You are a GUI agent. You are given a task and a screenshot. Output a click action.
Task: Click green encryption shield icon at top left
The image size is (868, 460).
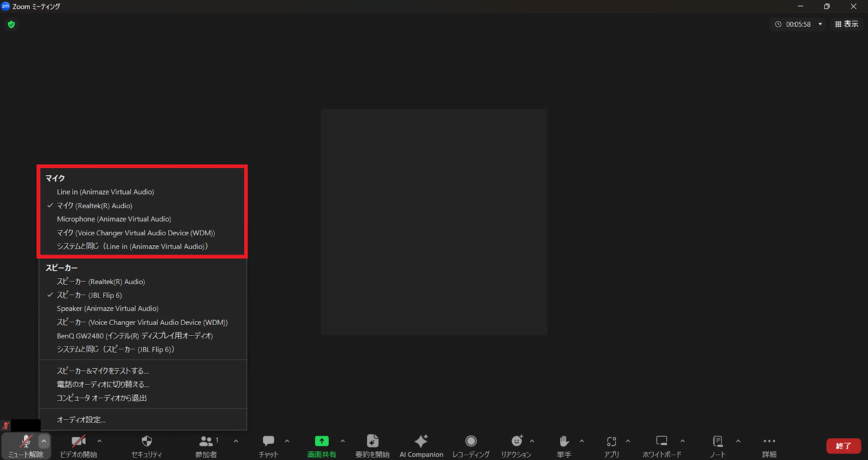(11, 24)
